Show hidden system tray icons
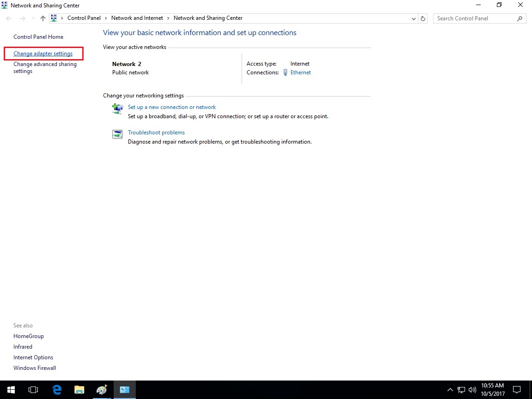This screenshot has width=532, height=399. [x=450, y=390]
